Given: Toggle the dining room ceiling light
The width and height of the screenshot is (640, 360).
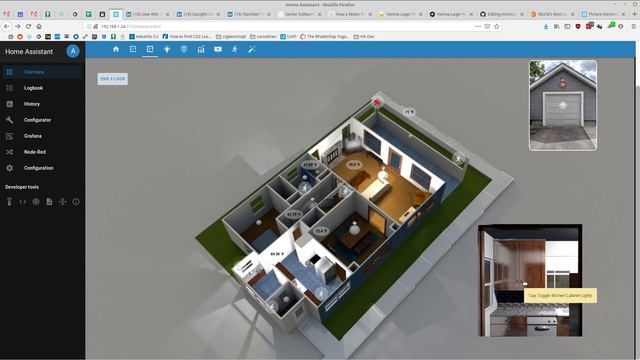Looking at the screenshot, I should tap(354, 229).
